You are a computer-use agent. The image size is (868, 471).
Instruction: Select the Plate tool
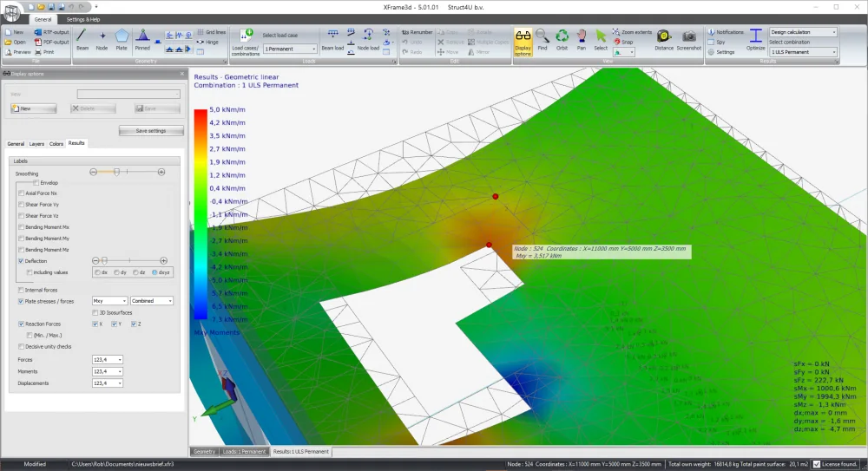tap(122, 40)
